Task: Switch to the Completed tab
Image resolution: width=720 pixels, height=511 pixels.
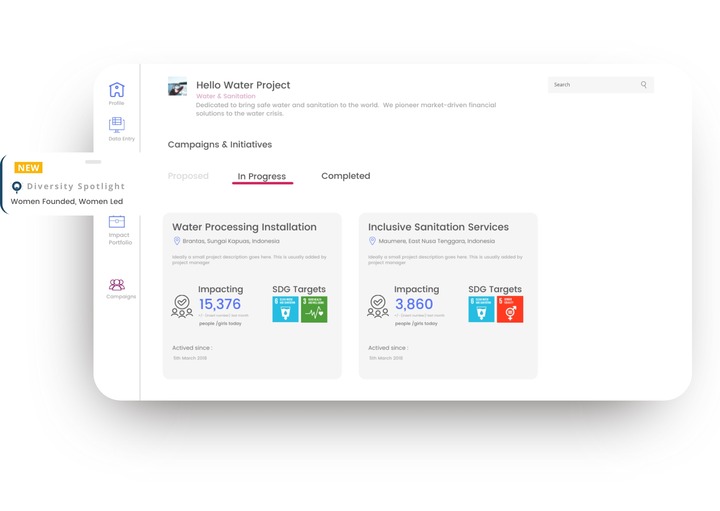Action: (345, 176)
